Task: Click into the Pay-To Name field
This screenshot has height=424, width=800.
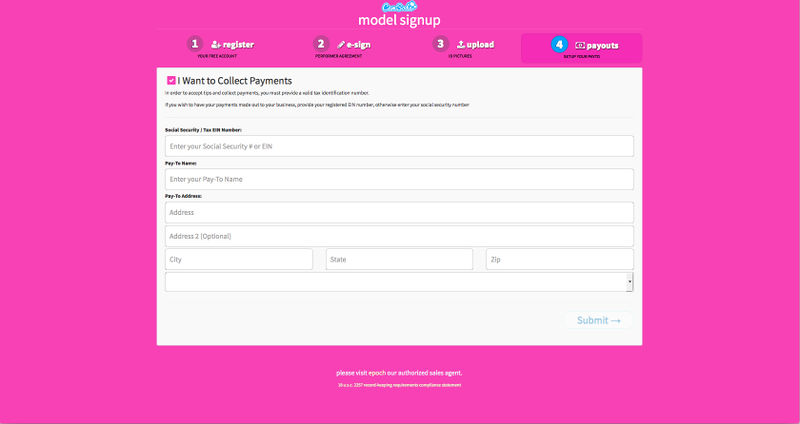Action: tap(399, 179)
